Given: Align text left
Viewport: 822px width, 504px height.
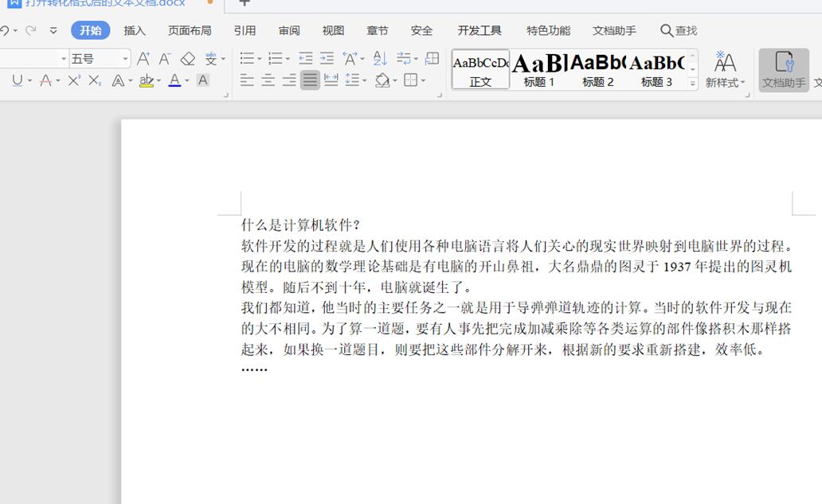Looking at the screenshot, I should (x=247, y=80).
